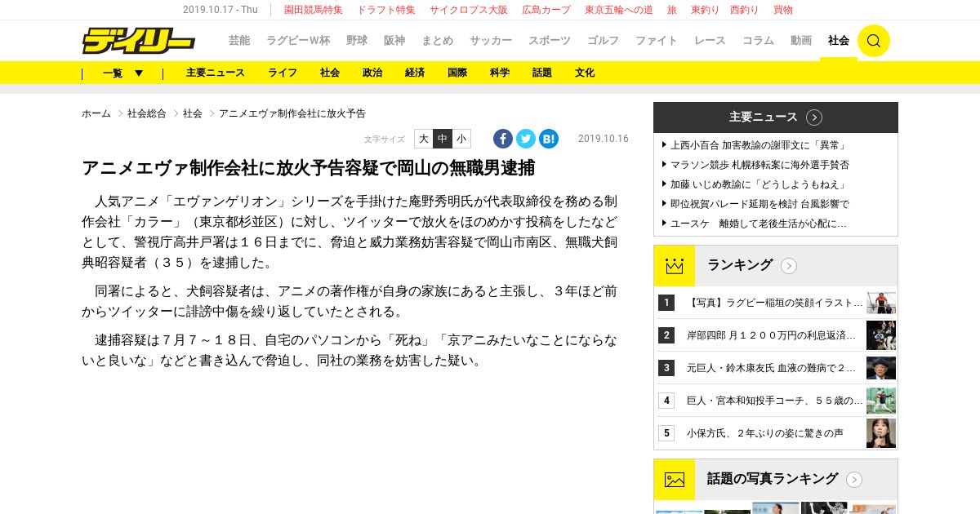Share article on Twitter
The image size is (980, 514).
point(526,139)
